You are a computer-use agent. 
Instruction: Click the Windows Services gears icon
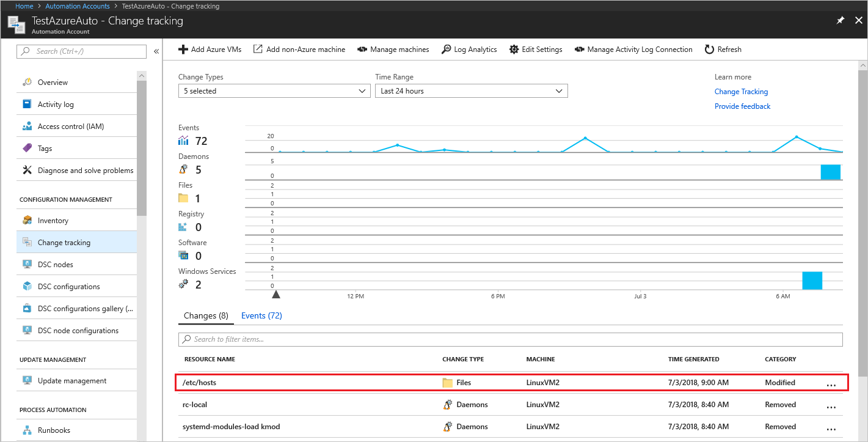point(183,284)
